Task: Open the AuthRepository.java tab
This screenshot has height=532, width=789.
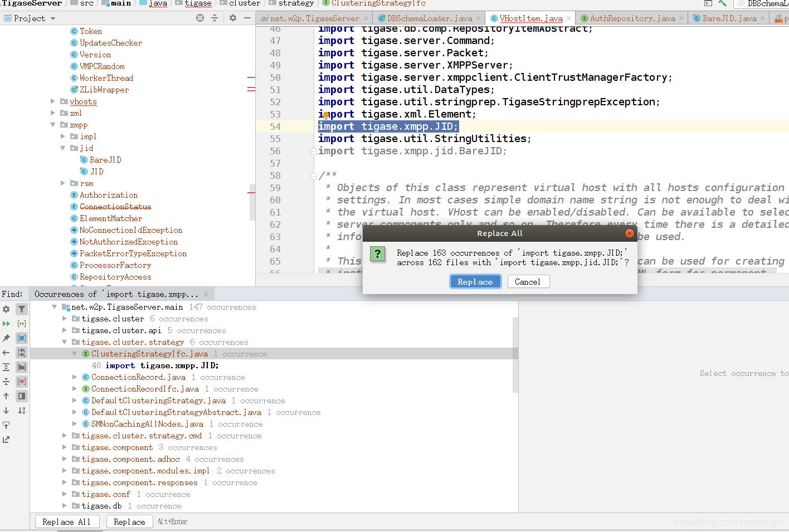Action: tap(632, 18)
